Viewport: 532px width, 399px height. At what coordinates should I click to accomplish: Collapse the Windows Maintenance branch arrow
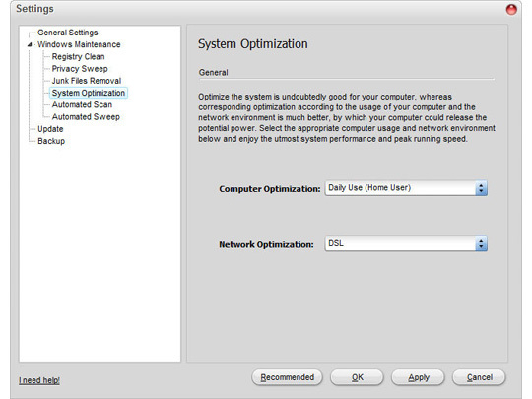tap(30, 44)
